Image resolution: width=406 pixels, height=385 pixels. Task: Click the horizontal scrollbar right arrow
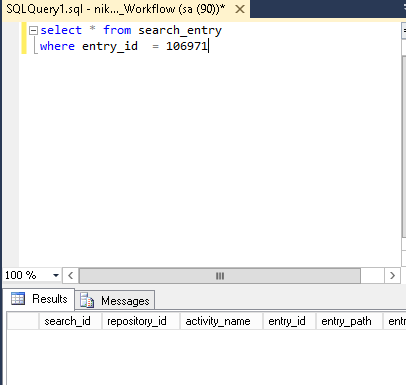(392, 276)
